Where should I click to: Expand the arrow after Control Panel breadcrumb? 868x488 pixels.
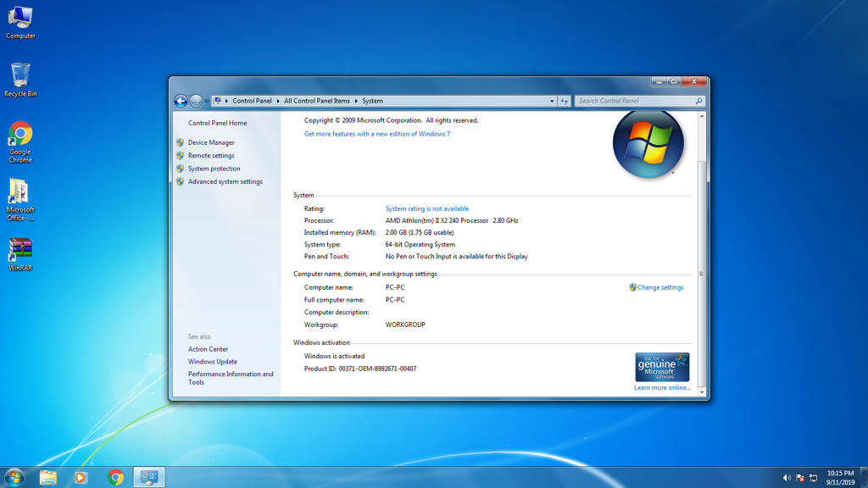278,102
